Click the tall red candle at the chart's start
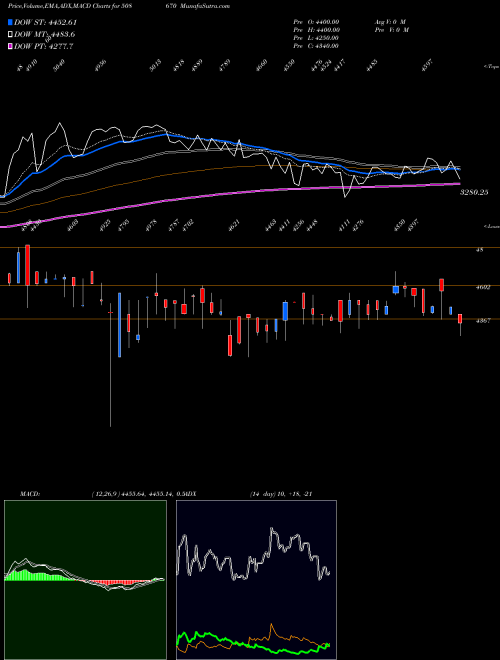 coord(27,265)
